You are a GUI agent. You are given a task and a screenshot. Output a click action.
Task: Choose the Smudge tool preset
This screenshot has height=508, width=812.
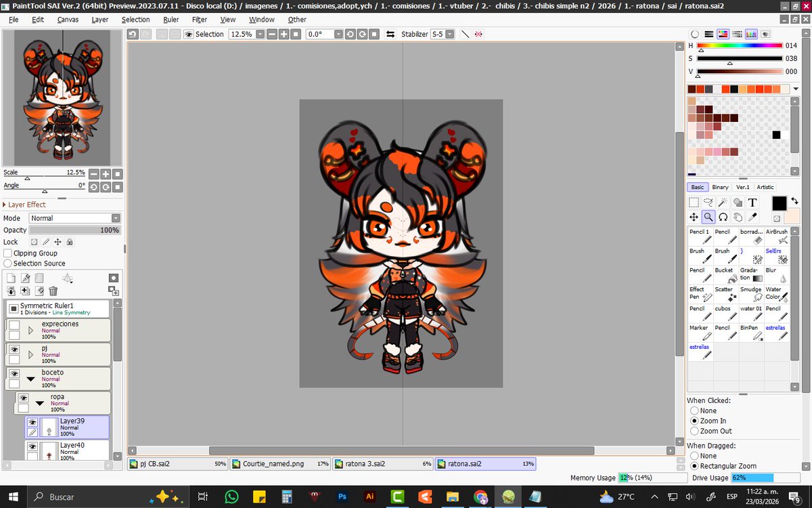coord(751,293)
